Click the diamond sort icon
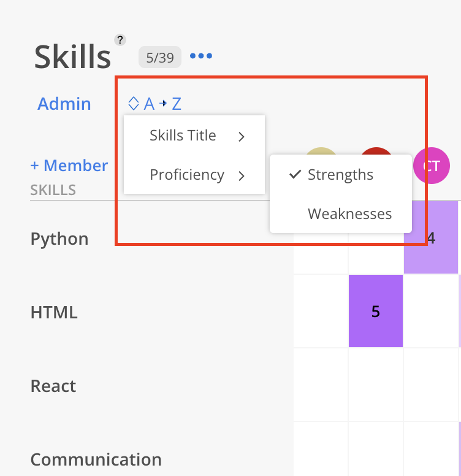This screenshot has height=476, width=461. 133,103
